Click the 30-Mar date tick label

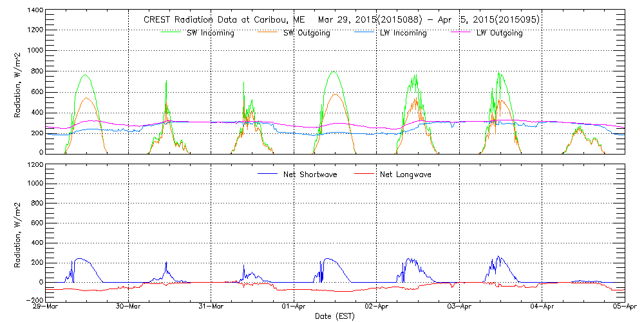point(128,308)
